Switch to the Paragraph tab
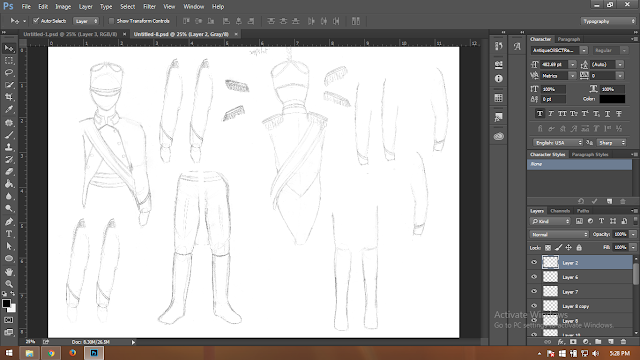 569,39
